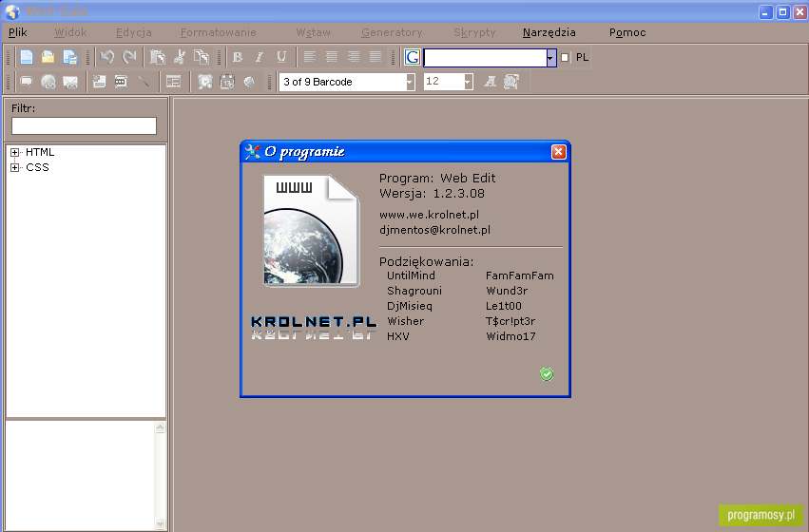The image size is (809, 532).
Task: Maximize the Web Edit window
Action: pyautogui.click(x=782, y=11)
